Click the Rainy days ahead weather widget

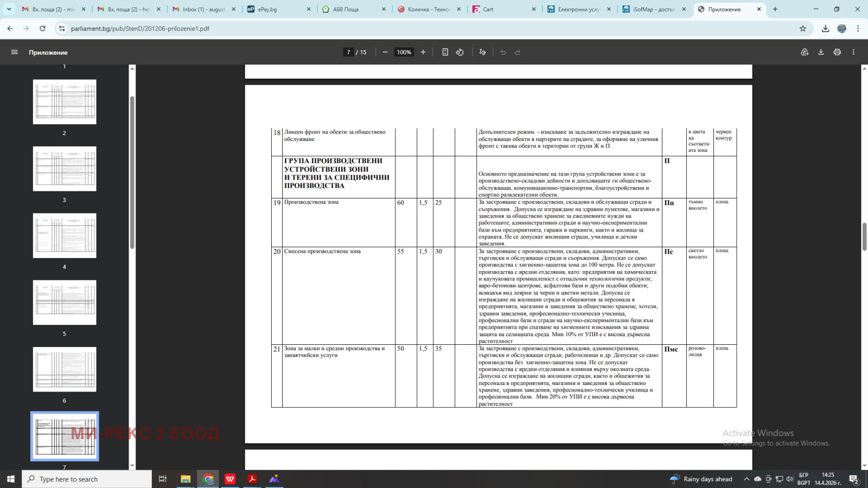(x=702, y=479)
